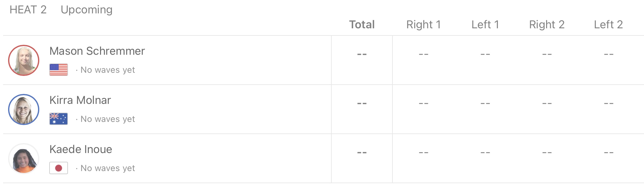Click the United States flag icon
The height and width of the screenshot is (186, 644).
pos(59,70)
